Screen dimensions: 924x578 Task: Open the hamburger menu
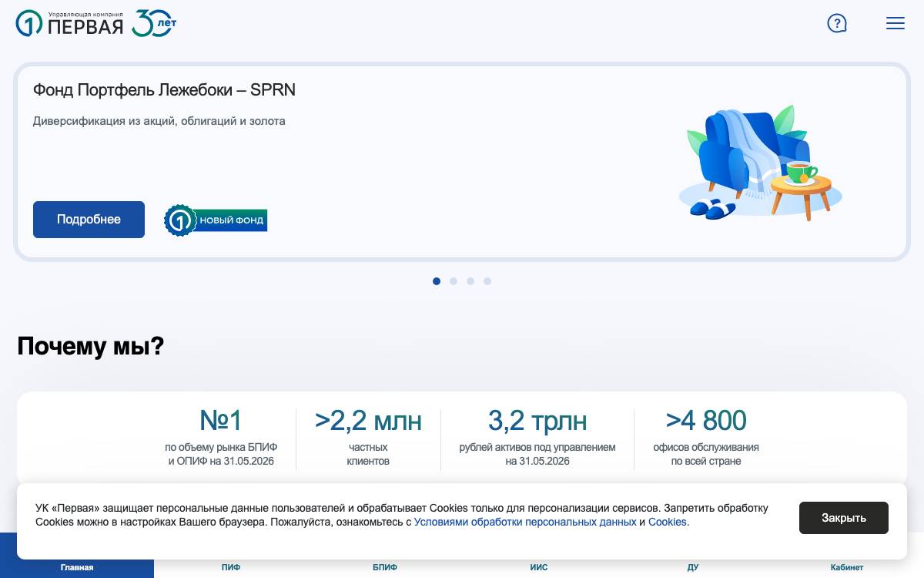coord(896,23)
